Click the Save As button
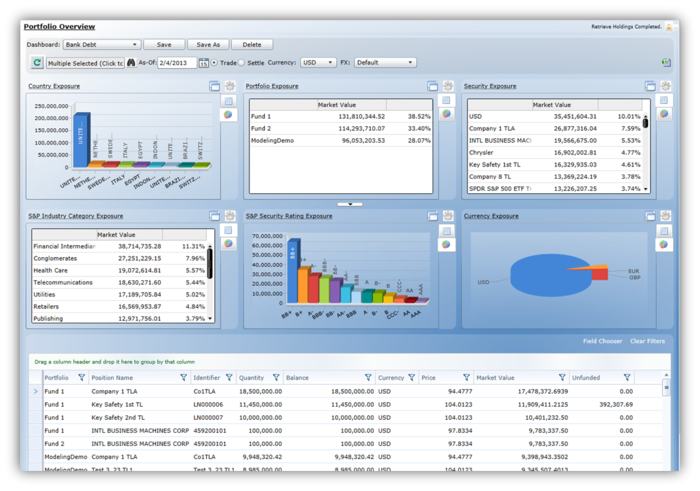This screenshot has height=491, width=700. [x=208, y=45]
